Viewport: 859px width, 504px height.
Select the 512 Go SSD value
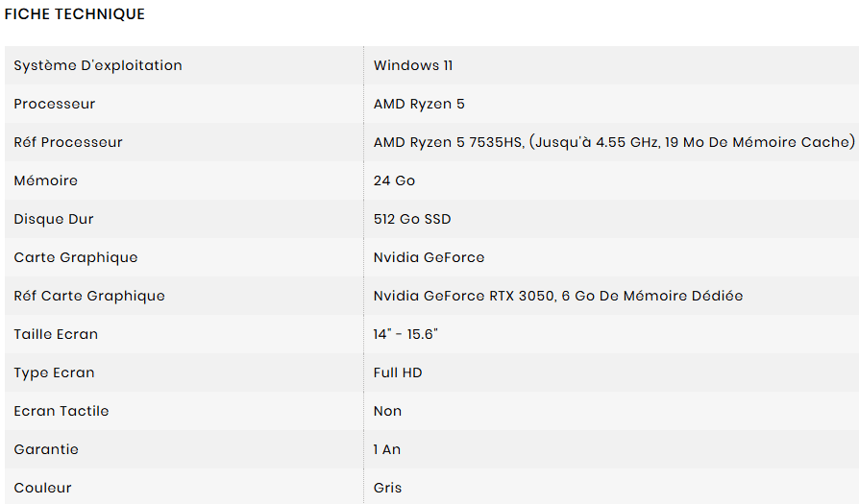tap(412, 219)
